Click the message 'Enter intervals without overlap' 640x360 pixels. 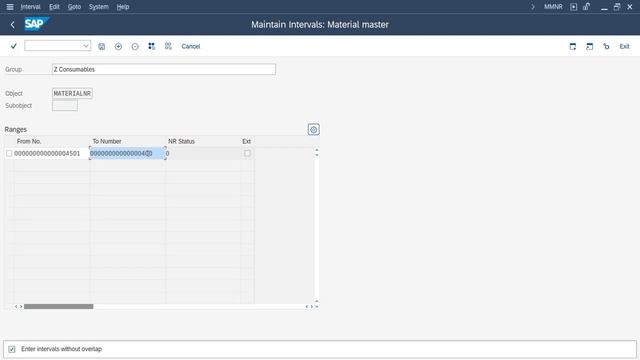[x=62, y=349]
